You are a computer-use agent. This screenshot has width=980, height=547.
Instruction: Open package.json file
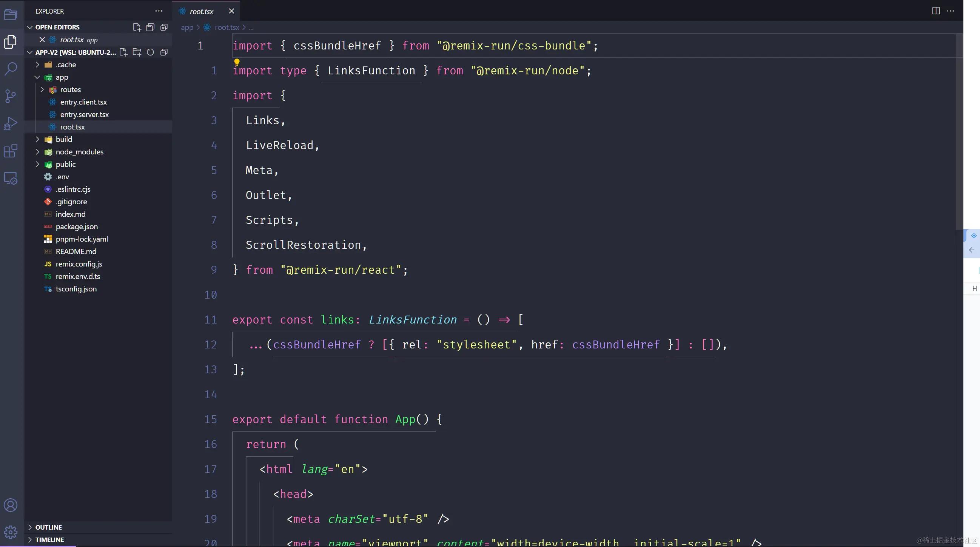(x=98, y=227)
